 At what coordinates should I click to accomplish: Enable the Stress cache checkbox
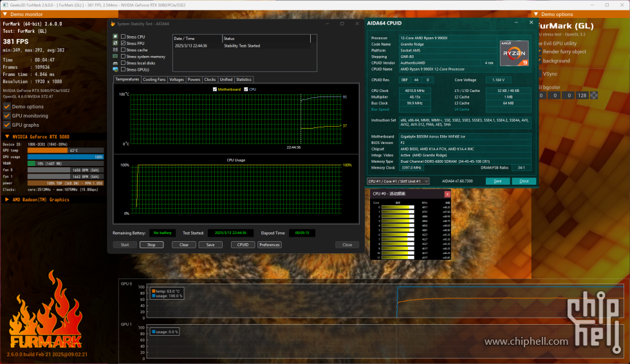click(124, 50)
